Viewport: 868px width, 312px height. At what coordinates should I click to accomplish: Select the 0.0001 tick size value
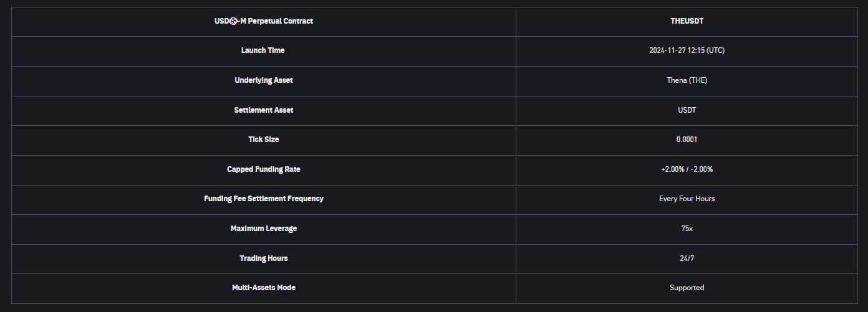tap(687, 139)
